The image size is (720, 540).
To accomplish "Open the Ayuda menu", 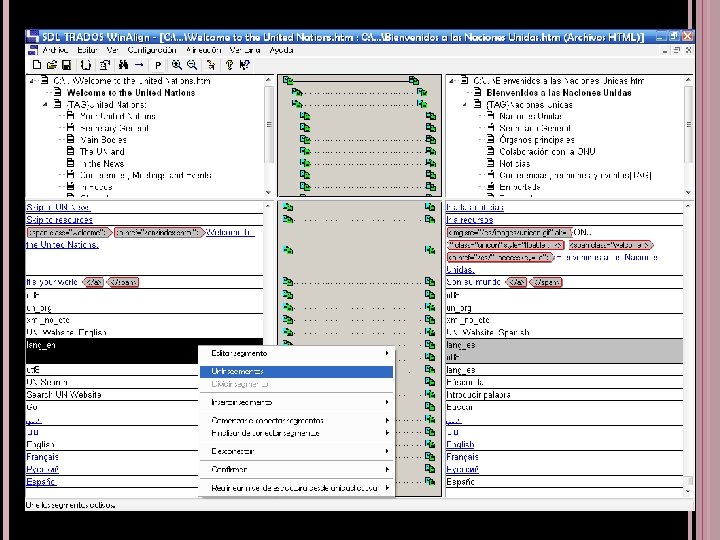I will [281, 50].
